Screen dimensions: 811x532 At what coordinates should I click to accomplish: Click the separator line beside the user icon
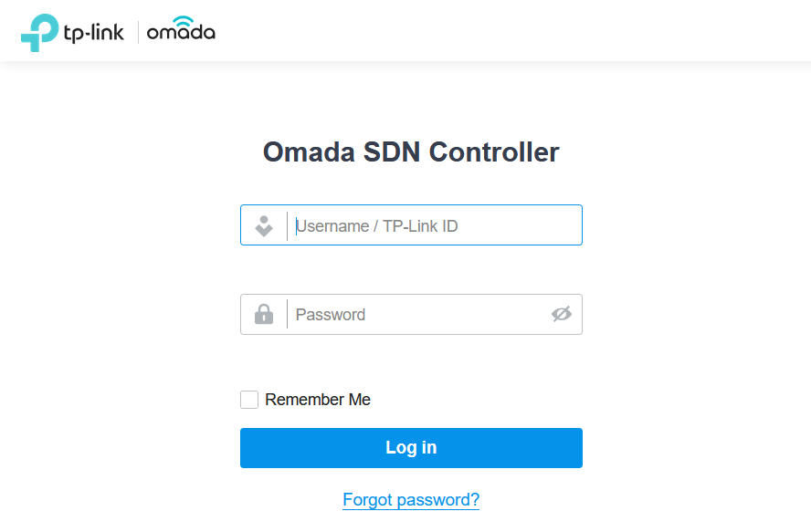click(287, 226)
